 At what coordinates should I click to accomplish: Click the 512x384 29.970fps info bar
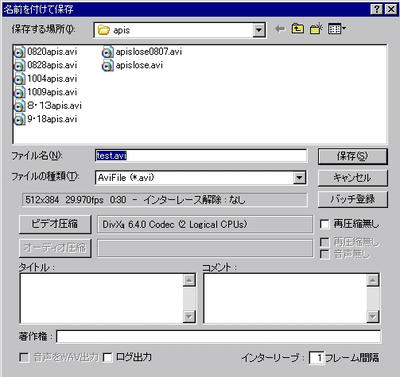pyautogui.click(x=165, y=200)
